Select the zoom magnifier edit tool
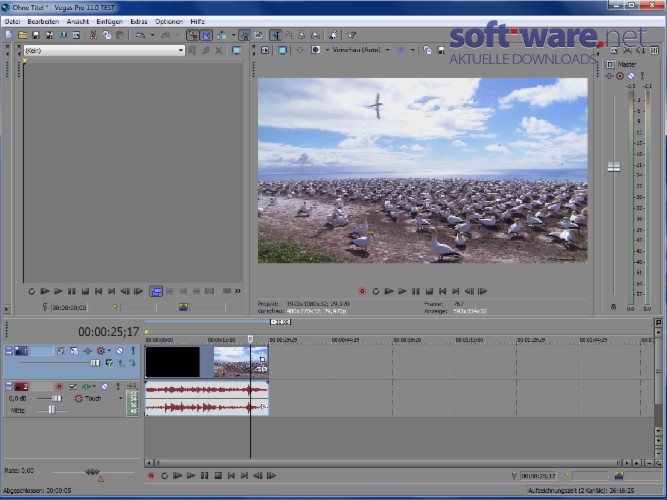Viewport: 667px width, 500px height. [315, 35]
